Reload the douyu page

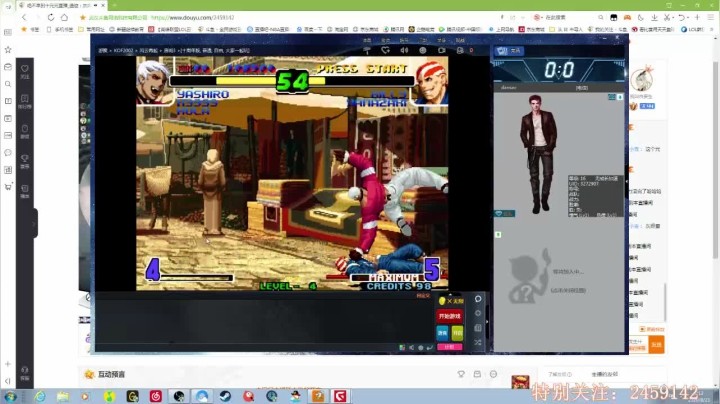click(x=51, y=17)
